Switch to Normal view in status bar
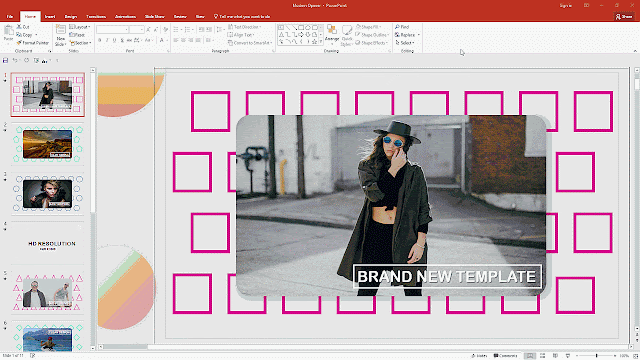The image size is (640, 360). (x=530, y=356)
